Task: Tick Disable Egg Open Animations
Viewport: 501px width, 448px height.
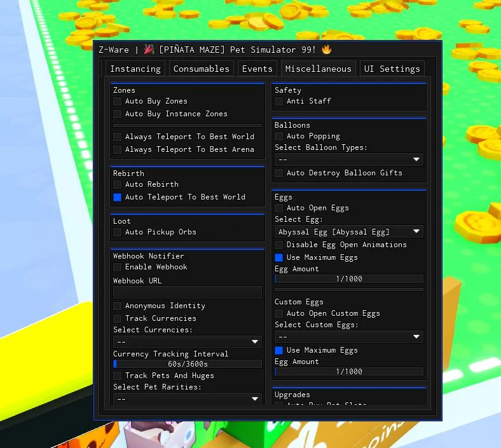Action: pyautogui.click(x=278, y=245)
